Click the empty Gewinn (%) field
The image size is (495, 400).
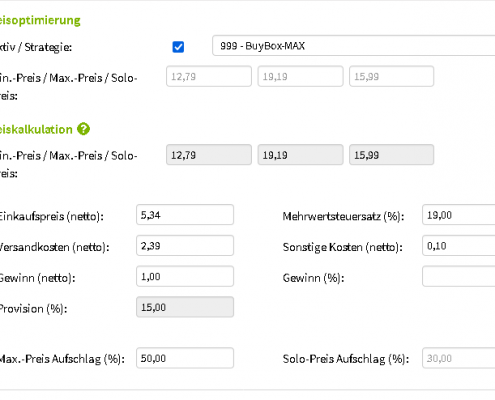coord(459,276)
